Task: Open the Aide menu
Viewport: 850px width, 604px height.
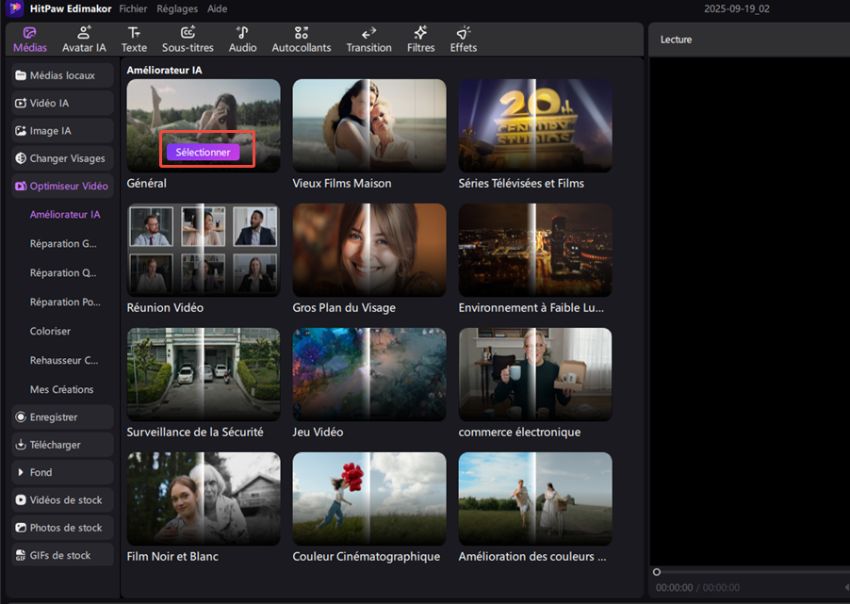Action: (217, 9)
